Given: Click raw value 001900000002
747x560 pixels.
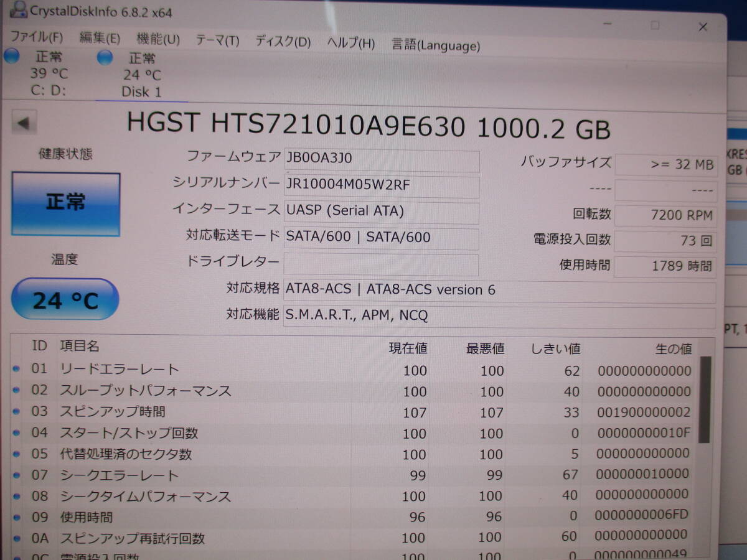Looking at the screenshot, I should click(x=644, y=413).
